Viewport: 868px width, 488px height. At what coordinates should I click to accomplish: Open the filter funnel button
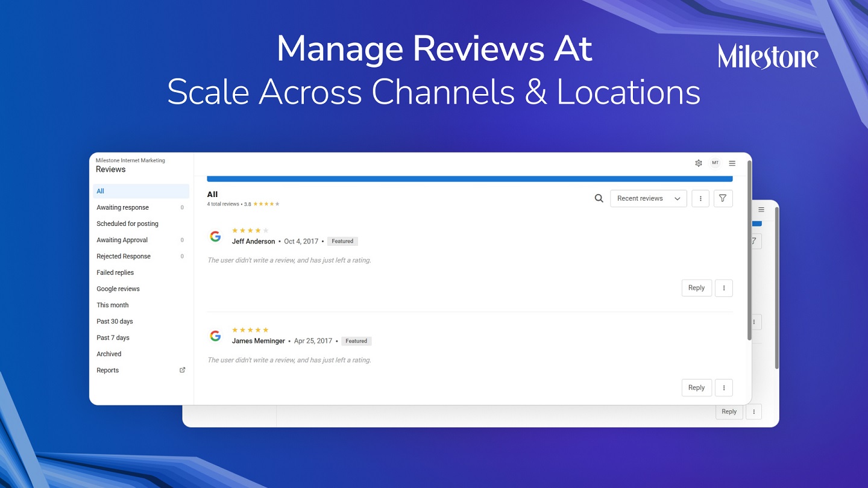tap(723, 198)
